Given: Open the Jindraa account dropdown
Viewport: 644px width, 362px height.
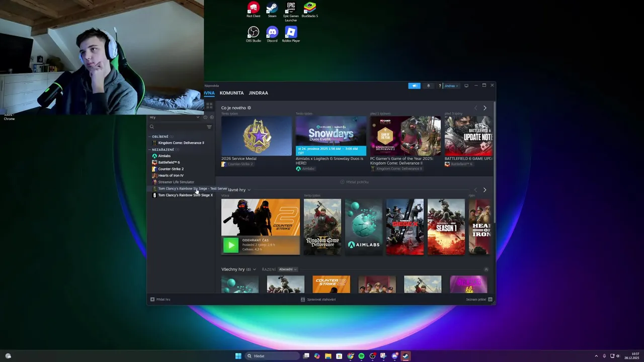Looking at the screenshot, I should (451, 86).
